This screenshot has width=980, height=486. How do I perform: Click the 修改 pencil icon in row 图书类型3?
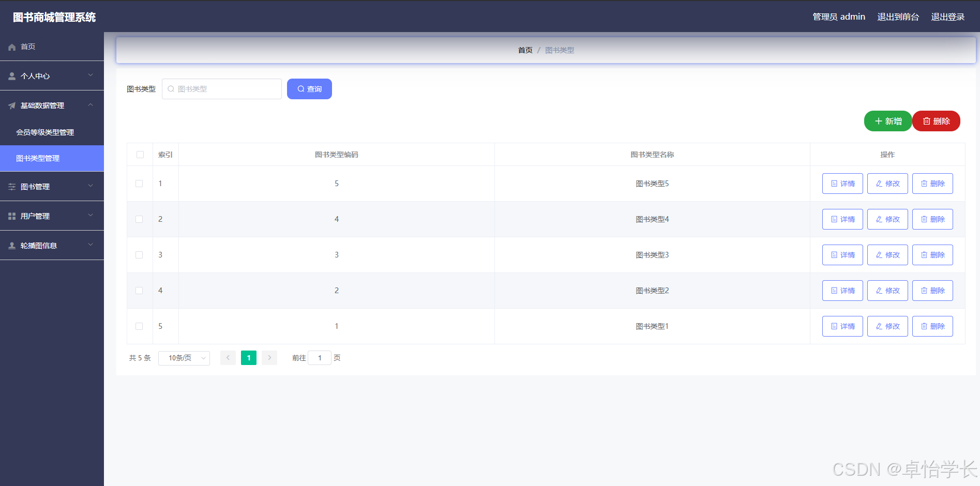click(879, 255)
